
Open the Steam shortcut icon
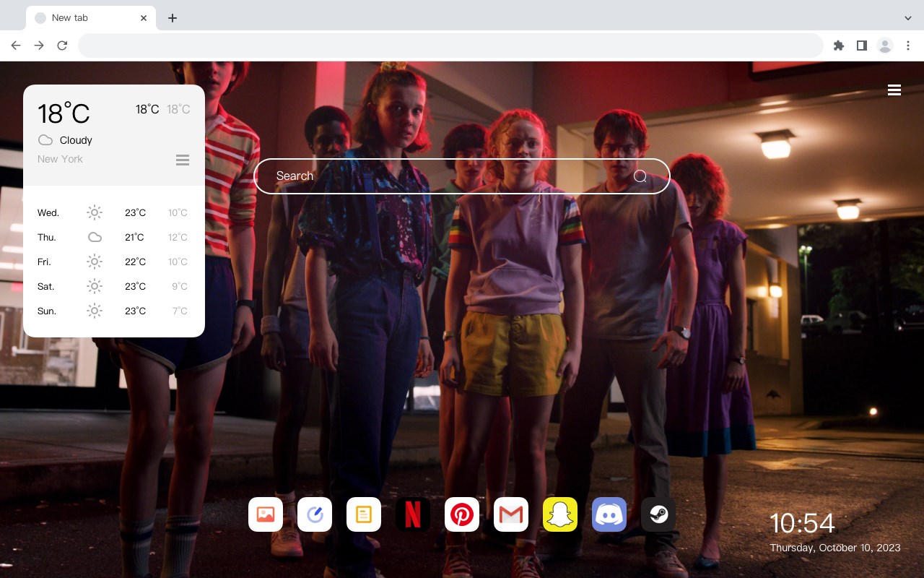coord(658,514)
